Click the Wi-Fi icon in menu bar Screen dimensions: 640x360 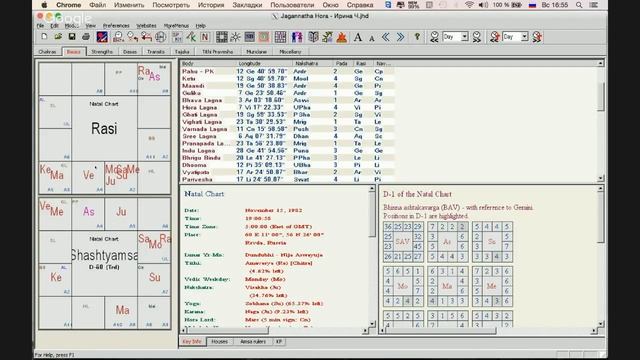[469, 5]
